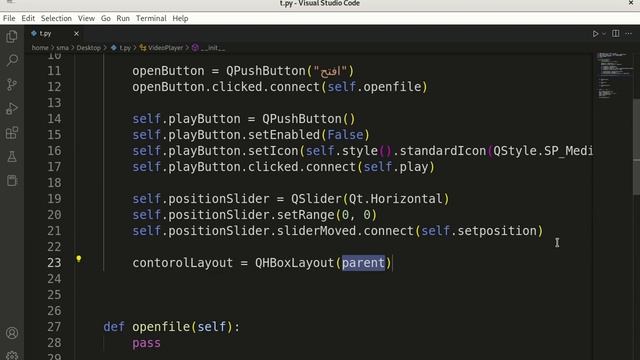The width and height of the screenshot is (640, 360).
Task: Open the Accounts menu icon
Action: coord(12,333)
